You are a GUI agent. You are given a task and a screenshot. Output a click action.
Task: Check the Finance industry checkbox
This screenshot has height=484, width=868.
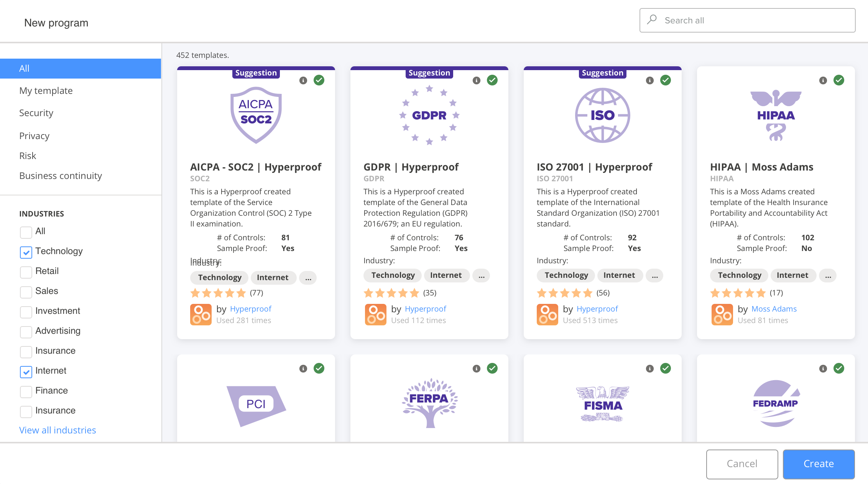coord(26,392)
